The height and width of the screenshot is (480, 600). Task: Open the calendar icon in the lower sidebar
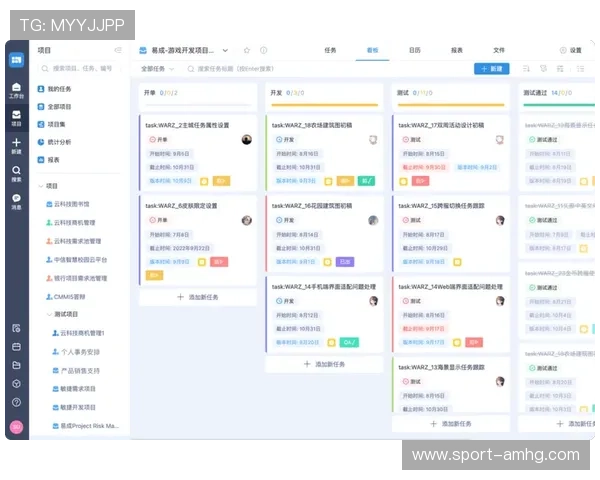point(16,347)
